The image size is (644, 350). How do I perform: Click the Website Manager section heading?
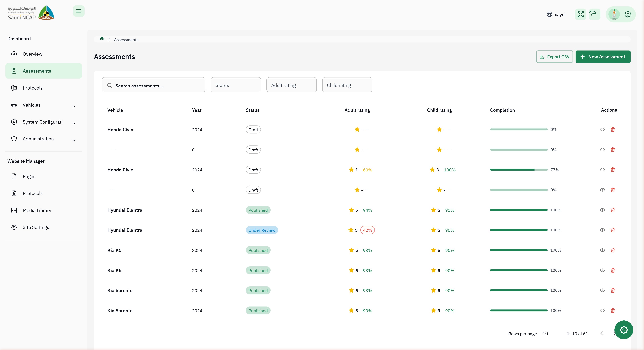click(26, 161)
